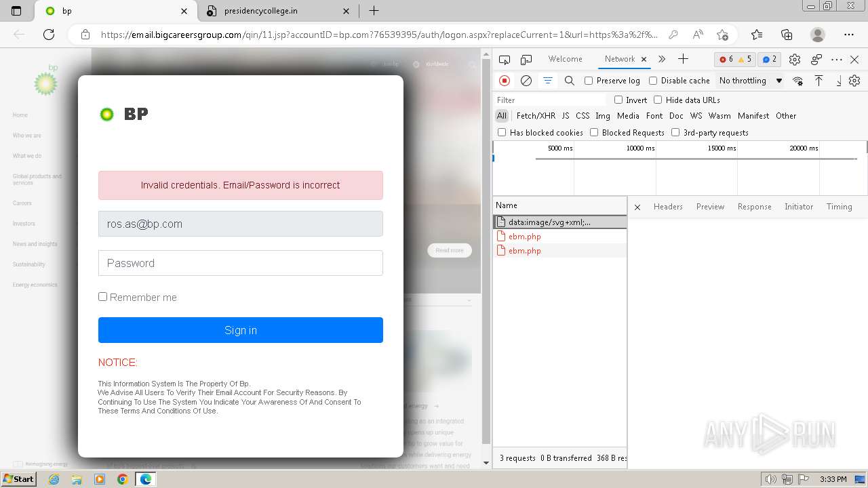Check 3rd-party requests
The width and height of the screenshot is (868, 488).
675,132
